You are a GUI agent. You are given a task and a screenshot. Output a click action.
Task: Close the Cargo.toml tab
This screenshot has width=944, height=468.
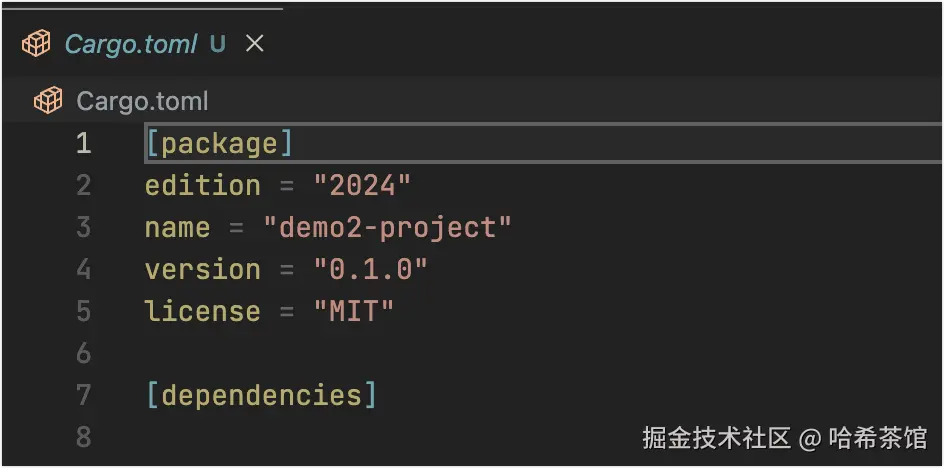pyautogui.click(x=255, y=44)
